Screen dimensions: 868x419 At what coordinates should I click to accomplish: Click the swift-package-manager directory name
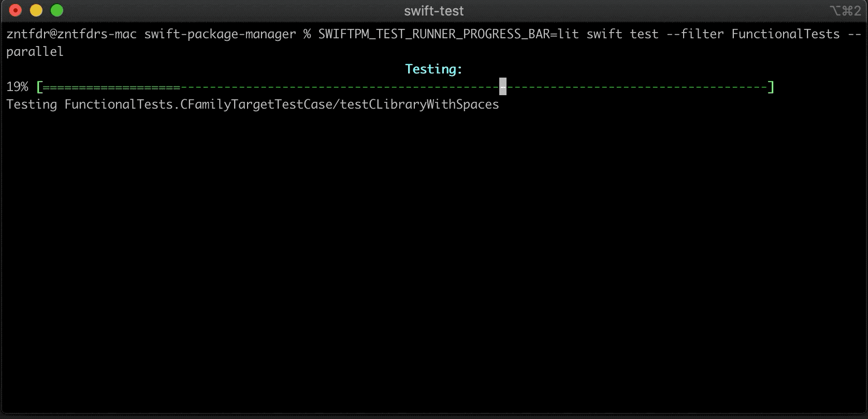[x=220, y=34]
